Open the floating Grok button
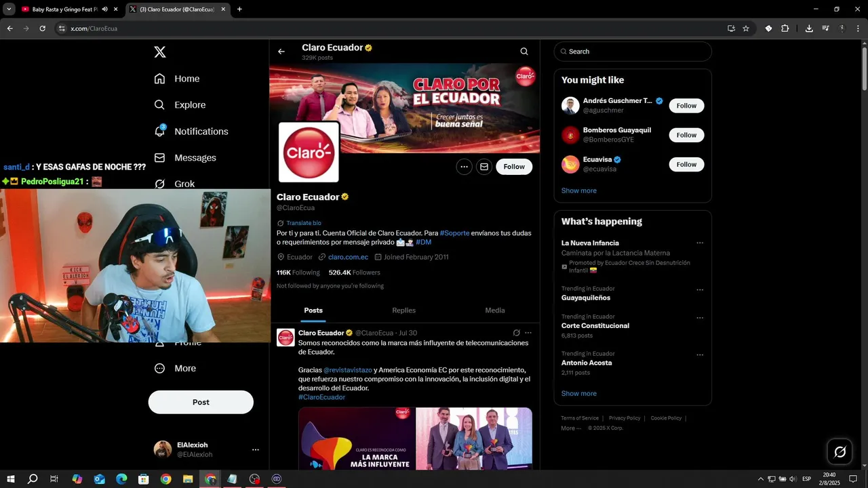The height and width of the screenshot is (488, 868). pyautogui.click(x=840, y=452)
